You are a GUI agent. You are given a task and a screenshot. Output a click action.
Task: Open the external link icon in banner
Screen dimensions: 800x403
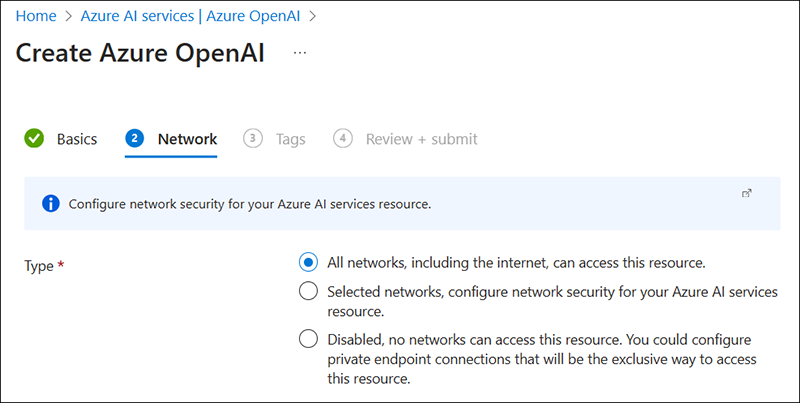pos(746,193)
